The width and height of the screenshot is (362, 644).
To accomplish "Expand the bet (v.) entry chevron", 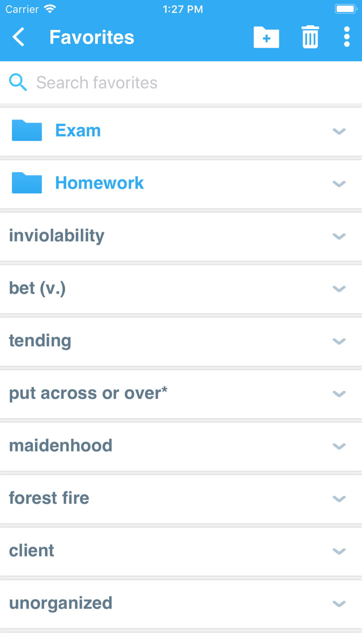I will 339,289.
